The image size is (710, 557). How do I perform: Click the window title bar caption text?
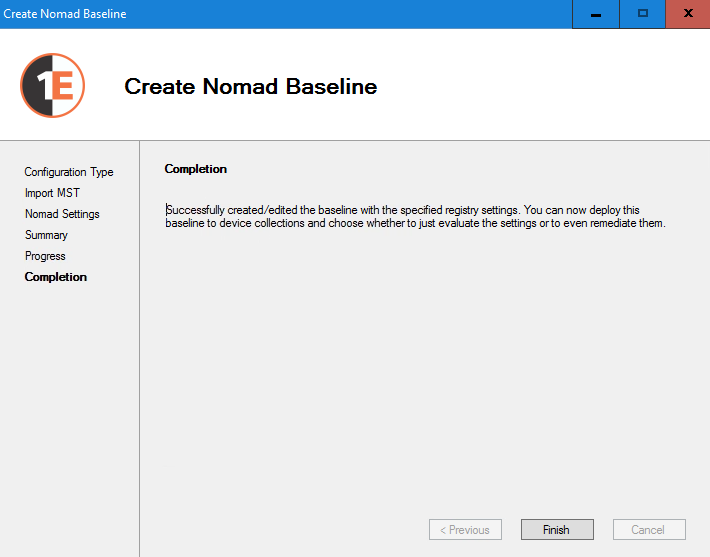coord(65,14)
